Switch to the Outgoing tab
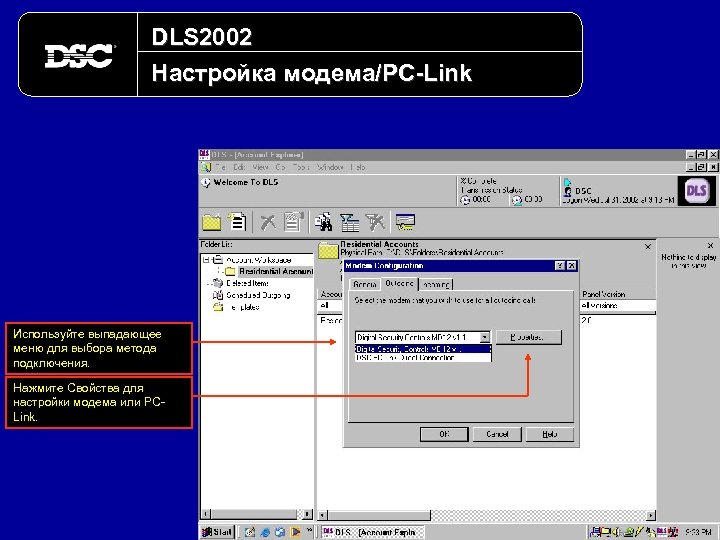 tap(399, 284)
